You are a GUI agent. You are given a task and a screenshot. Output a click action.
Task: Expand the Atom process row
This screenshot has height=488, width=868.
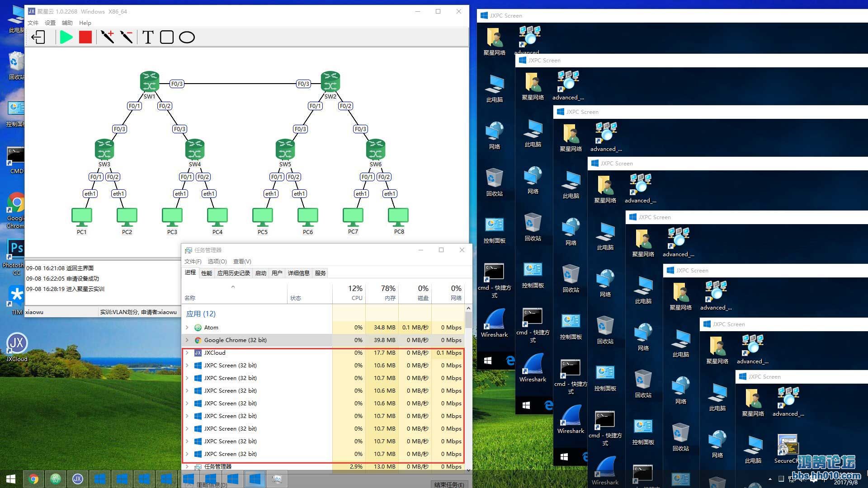(x=187, y=327)
